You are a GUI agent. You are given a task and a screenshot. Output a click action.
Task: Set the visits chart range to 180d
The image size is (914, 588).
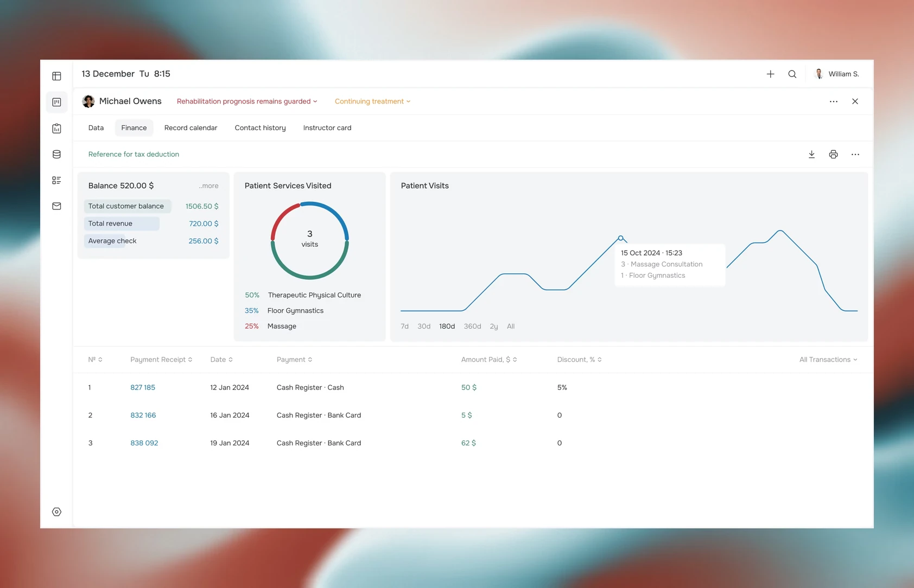(447, 327)
